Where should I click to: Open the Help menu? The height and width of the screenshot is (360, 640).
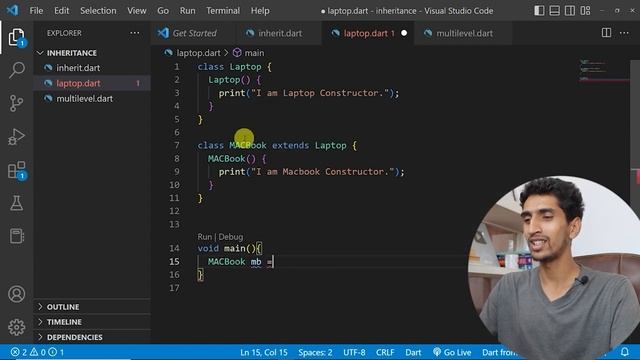pyautogui.click(x=260, y=11)
